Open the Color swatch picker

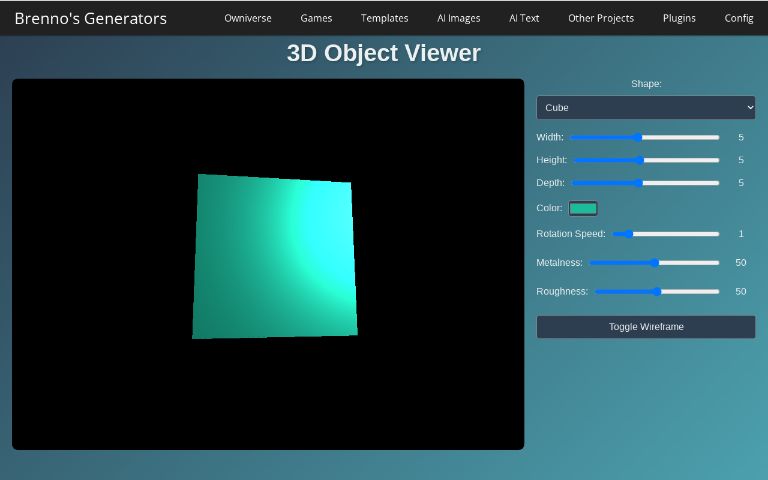582,208
